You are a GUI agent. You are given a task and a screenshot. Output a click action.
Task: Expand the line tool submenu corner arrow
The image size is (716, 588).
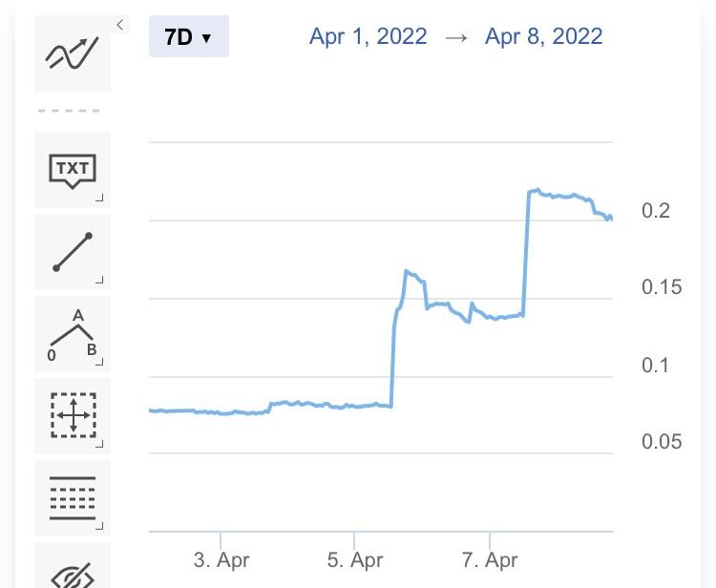(x=99, y=280)
